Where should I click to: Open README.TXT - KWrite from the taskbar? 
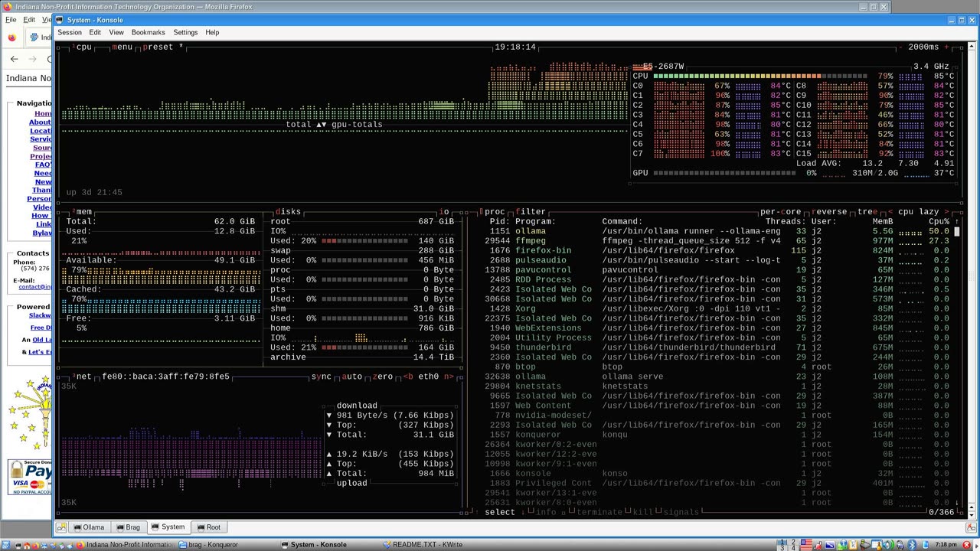tap(422, 545)
